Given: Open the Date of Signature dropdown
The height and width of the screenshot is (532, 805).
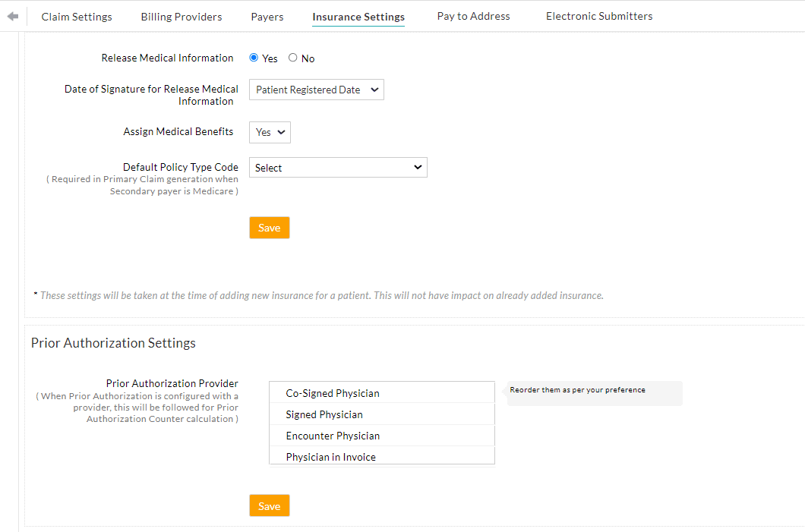Looking at the screenshot, I should point(316,89).
